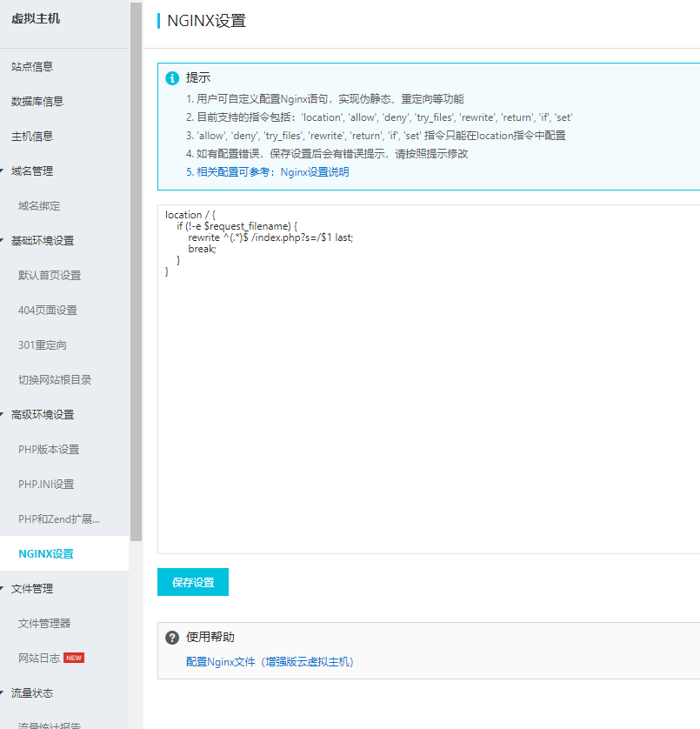Screen dimensions: 700x729
Task: Click the 域名管理 section label
Action: click(32, 171)
